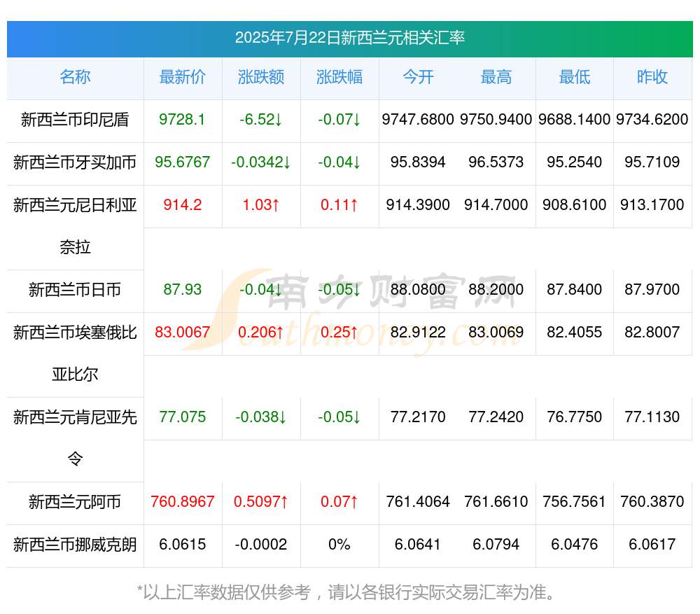The width and height of the screenshot is (700, 614).
Task: Select the 新西兰币牙买加币 row name
Action: pos(75,162)
